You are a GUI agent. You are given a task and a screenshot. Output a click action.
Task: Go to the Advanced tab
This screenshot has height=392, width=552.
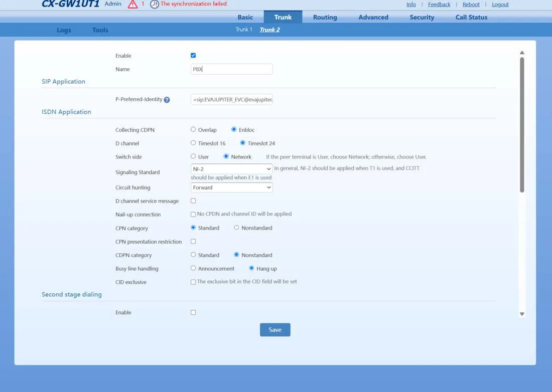[x=373, y=17]
